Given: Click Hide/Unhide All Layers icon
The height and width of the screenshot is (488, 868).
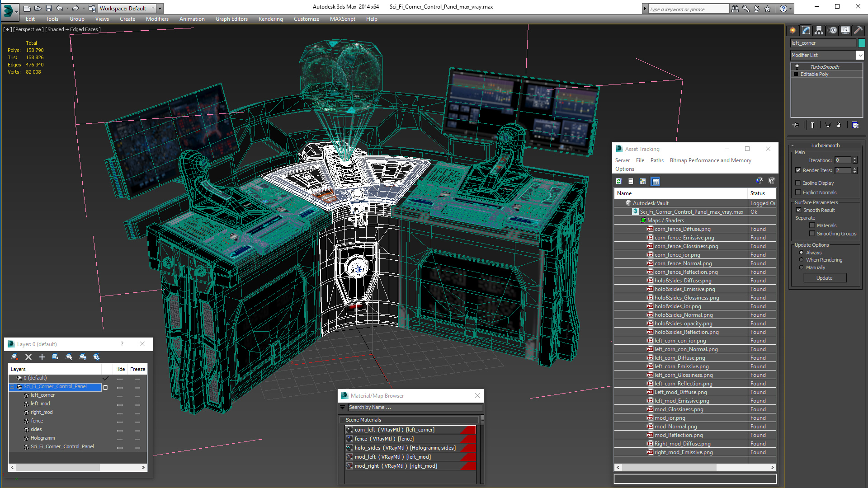Looking at the screenshot, I should 83,357.
